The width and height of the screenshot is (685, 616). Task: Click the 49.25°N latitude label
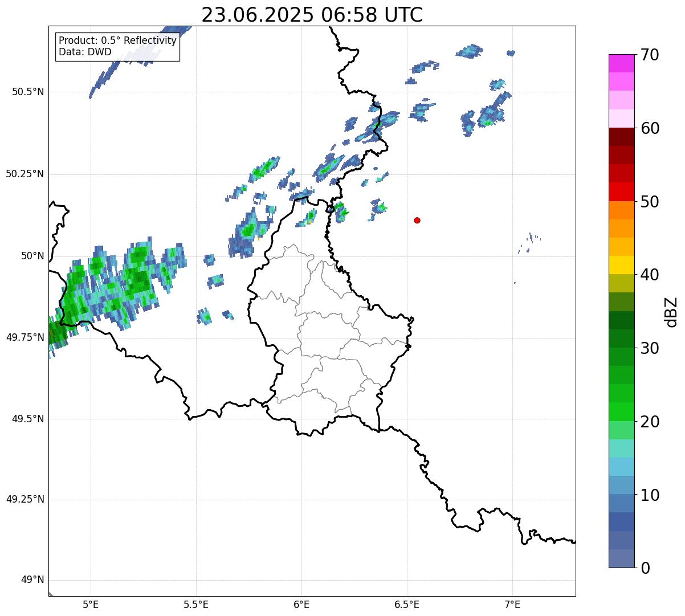25,500
